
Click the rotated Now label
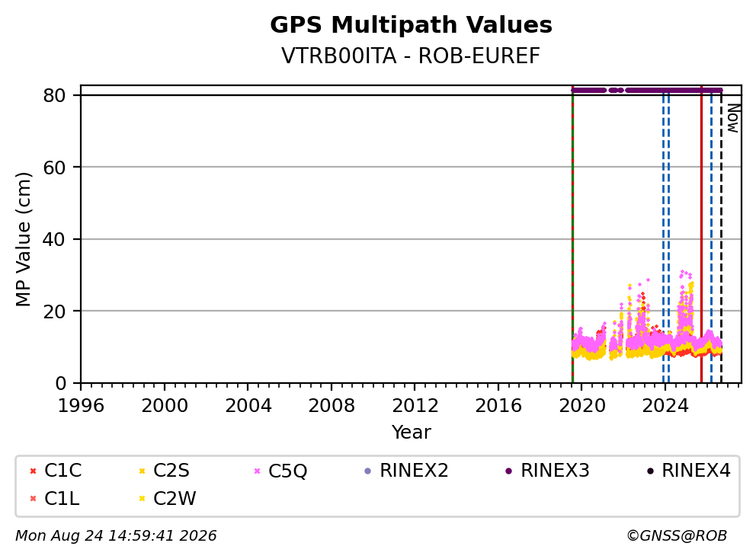pyautogui.click(x=733, y=118)
